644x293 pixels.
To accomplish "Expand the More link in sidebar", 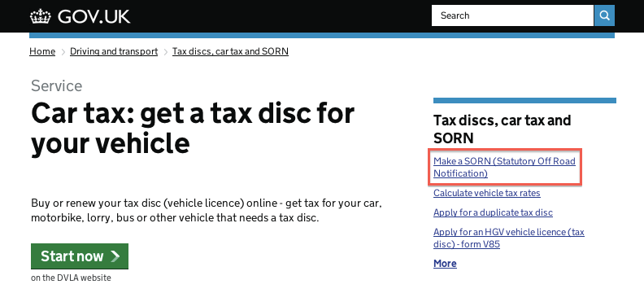I will [445, 264].
